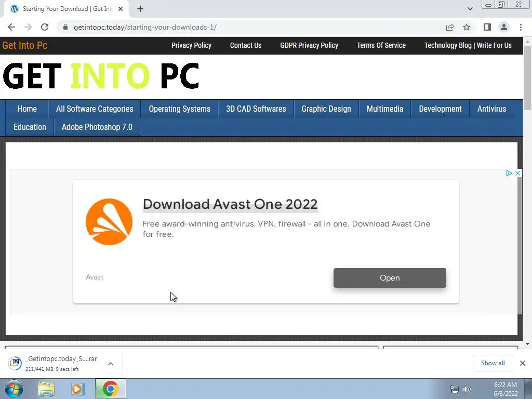The image size is (532, 399).
Task: Browse the Graphic Design category
Action: tap(326, 109)
